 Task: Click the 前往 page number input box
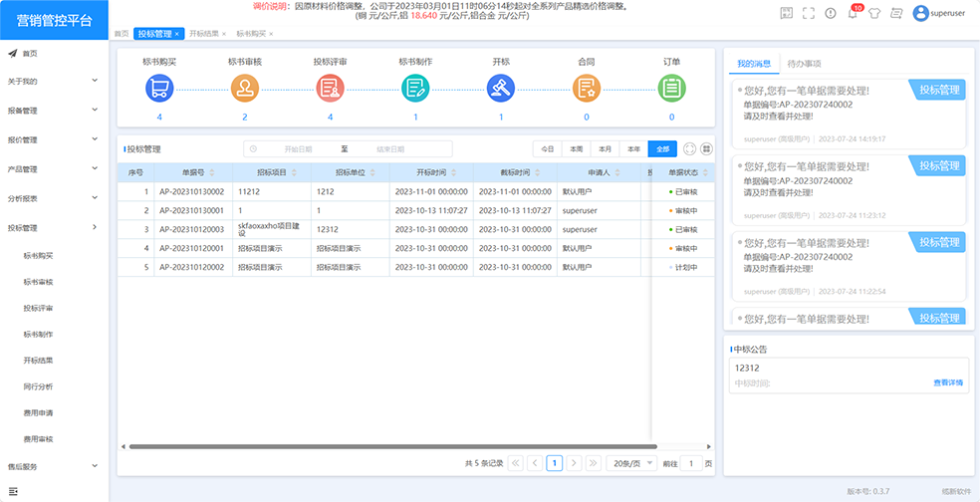[690, 463]
